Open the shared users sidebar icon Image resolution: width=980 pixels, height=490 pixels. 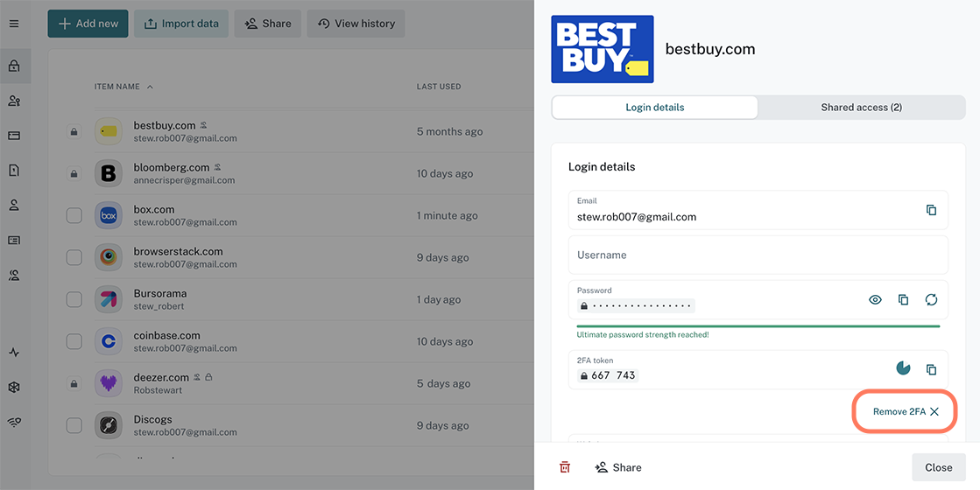pos(14,101)
